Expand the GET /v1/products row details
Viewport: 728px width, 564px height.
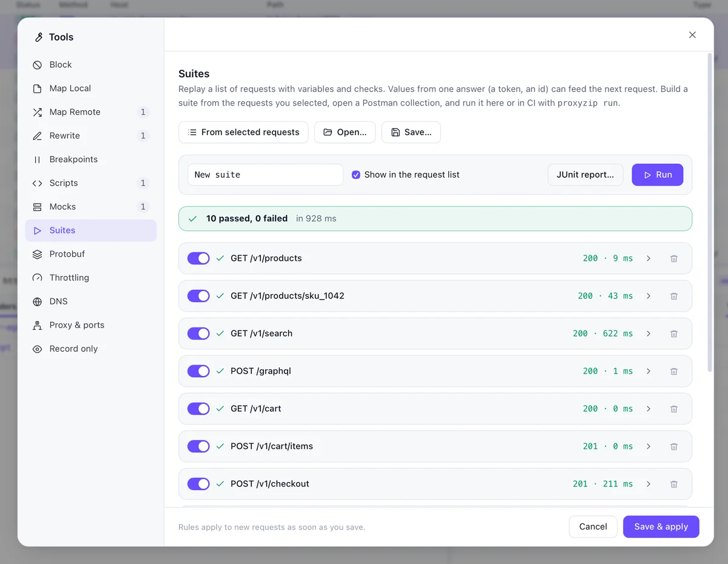[x=649, y=258]
